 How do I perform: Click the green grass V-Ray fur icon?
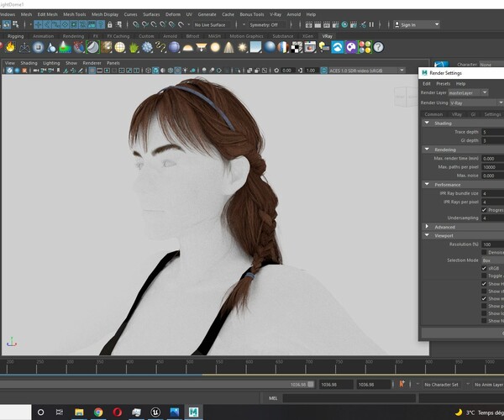(134, 48)
